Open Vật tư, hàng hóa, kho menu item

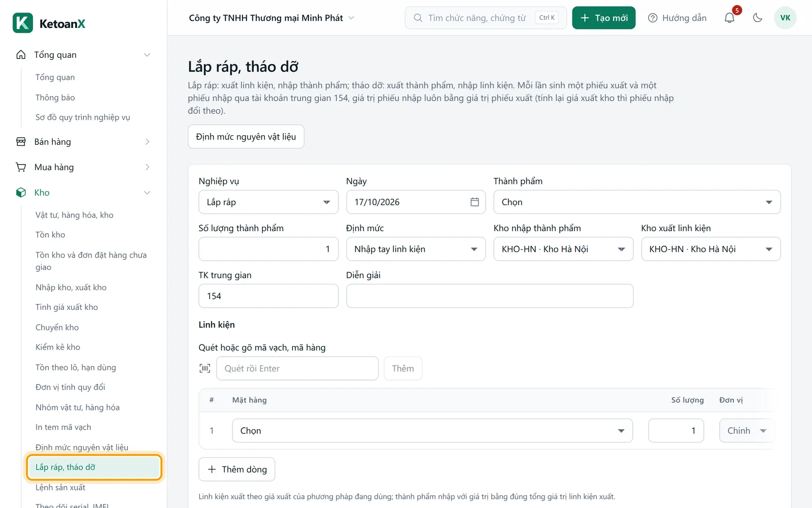pos(75,215)
